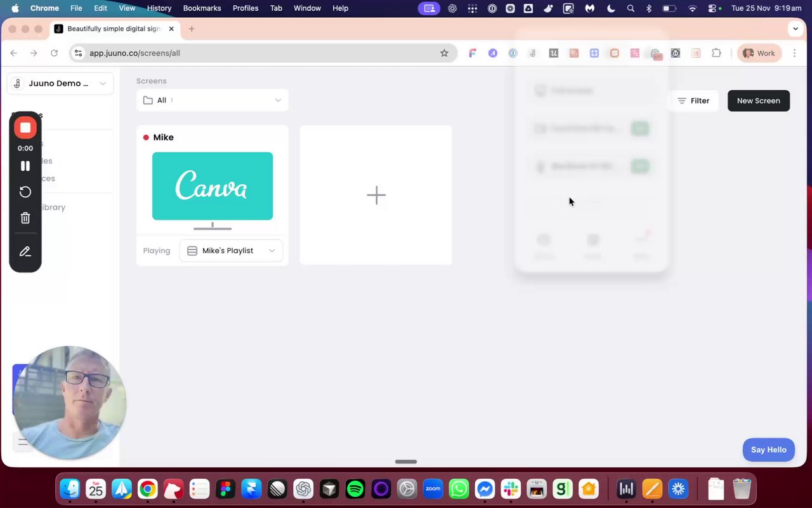Open the Tab menu
This screenshot has width=812, height=508.
pos(276,8)
